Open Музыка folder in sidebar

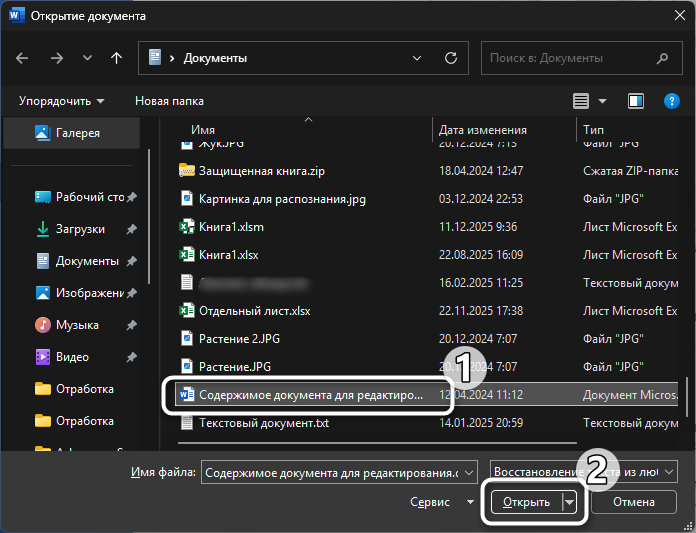point(77,325)
